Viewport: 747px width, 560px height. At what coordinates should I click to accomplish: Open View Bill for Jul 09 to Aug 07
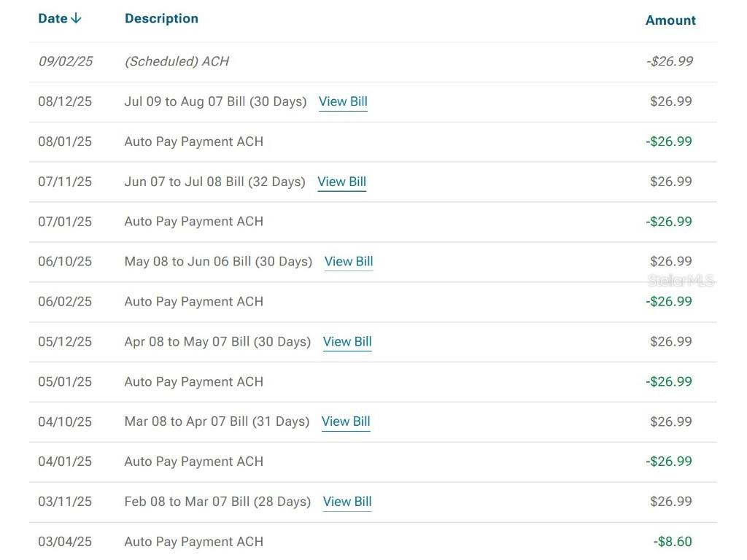[343, 102]
